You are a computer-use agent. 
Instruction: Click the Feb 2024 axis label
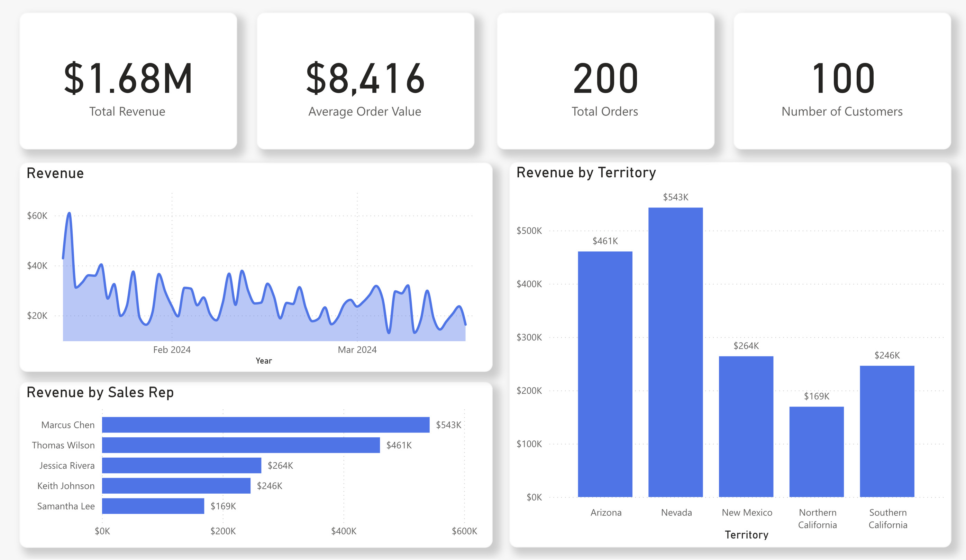(172, 350)
